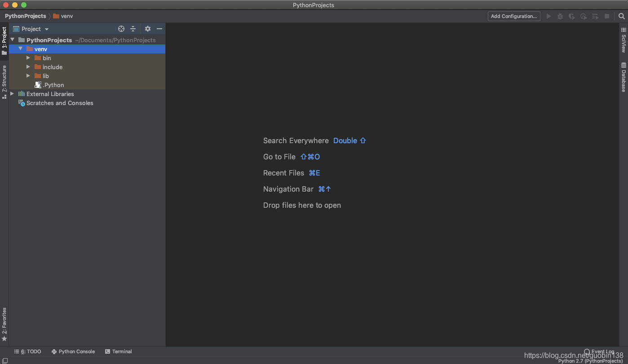Collapse the PythonProjects root node arrow
This screenshot has height=364, width=628.
13,40
